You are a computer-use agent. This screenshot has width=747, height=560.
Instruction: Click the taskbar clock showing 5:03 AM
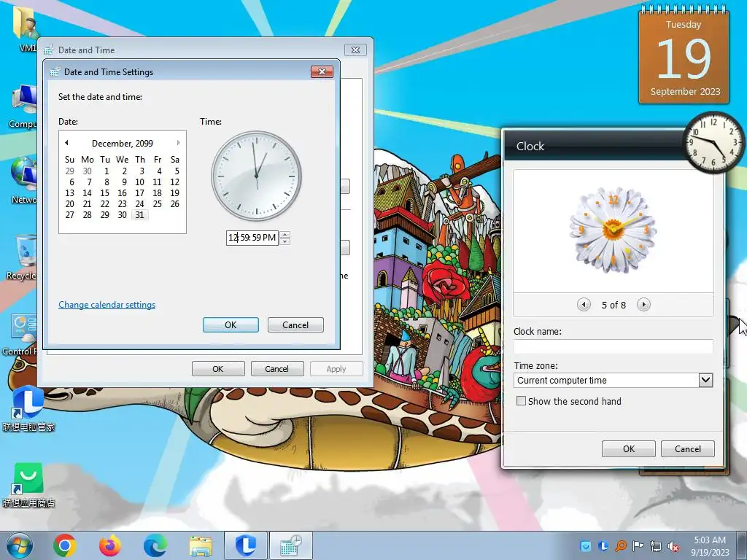710,546
